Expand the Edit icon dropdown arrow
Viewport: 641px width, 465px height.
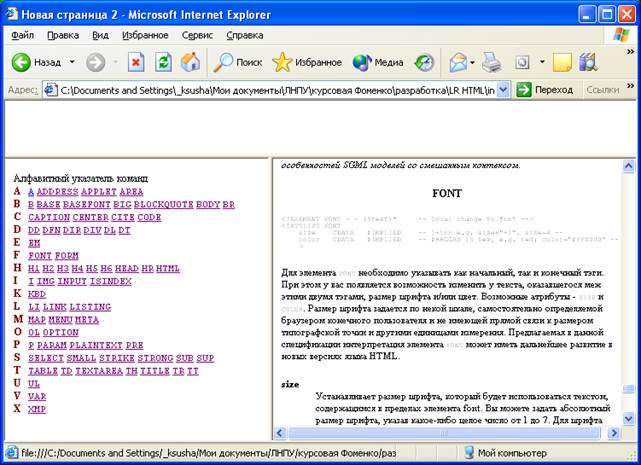pyautogui.click(x=542, y=62)
